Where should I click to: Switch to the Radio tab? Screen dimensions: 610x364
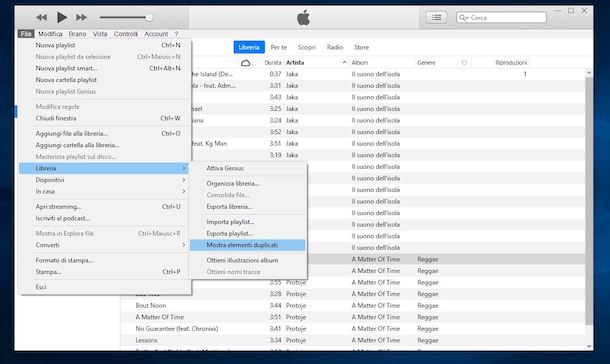coord(335,47)
